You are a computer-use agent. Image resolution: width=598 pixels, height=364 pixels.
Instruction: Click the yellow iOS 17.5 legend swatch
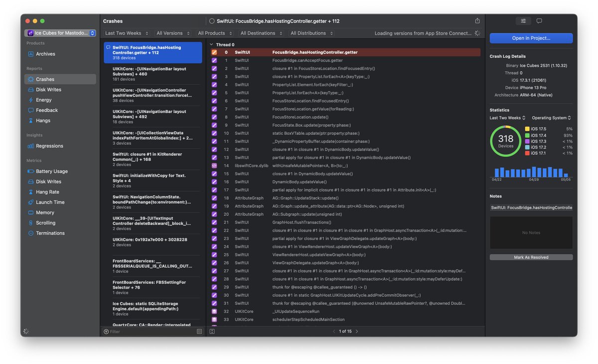tap(527, 129)
